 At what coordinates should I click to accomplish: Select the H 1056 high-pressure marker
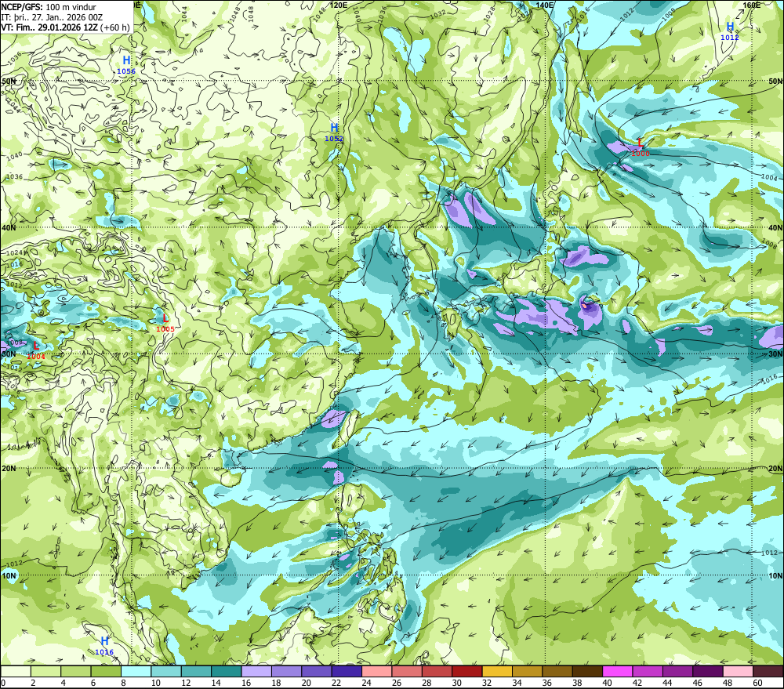point(126,65)
